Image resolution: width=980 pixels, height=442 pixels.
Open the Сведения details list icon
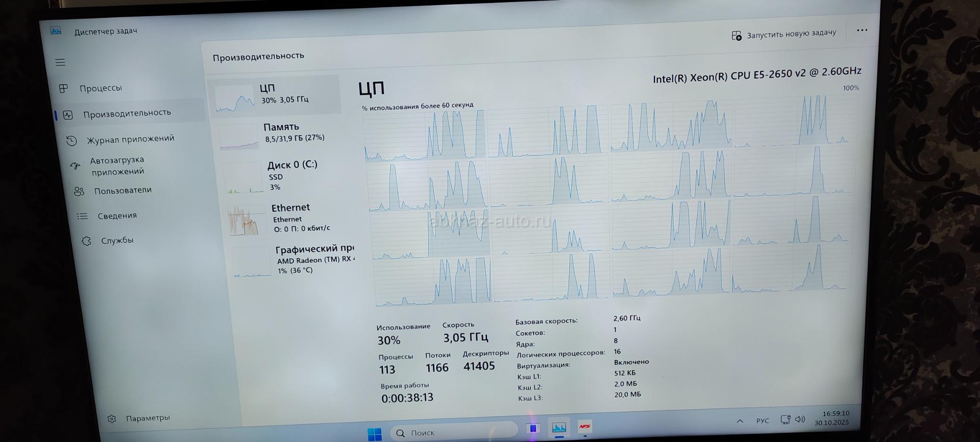coord(82,216)
